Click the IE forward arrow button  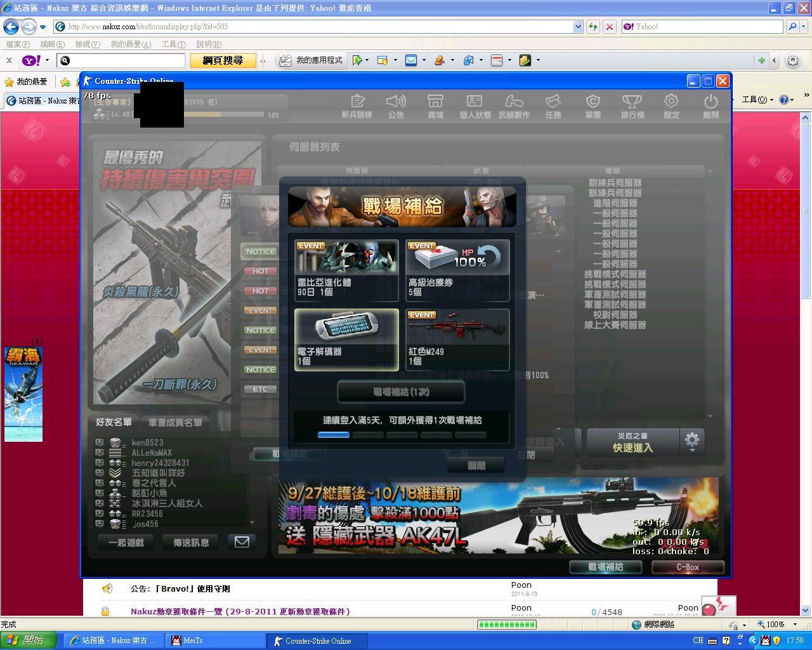tap(29, 27)
